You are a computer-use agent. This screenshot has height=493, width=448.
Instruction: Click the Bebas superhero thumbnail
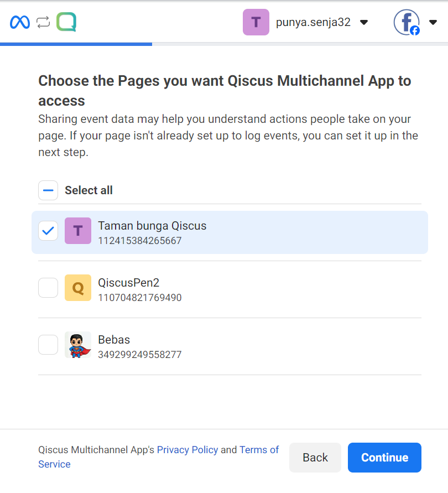tap(78, 345)
